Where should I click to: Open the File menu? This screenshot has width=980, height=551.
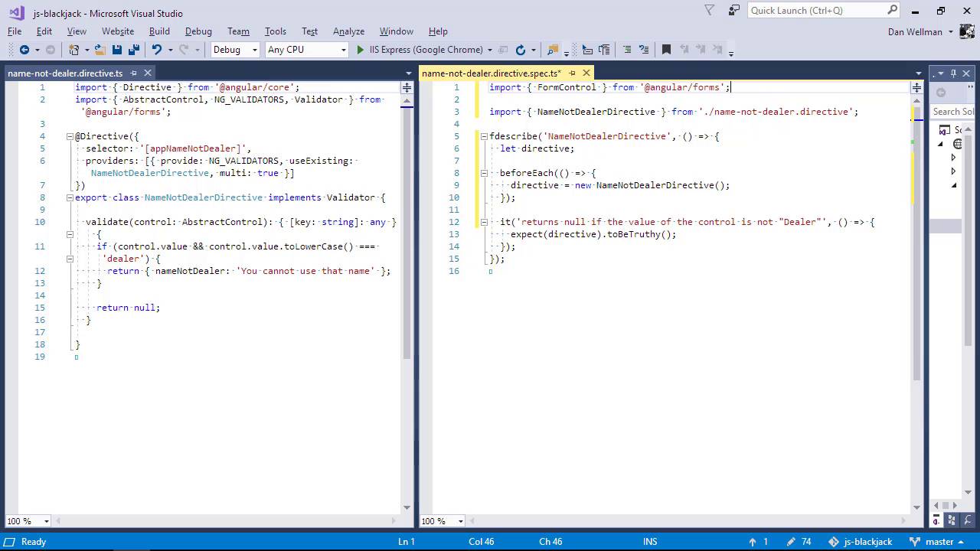click(15, 31)
